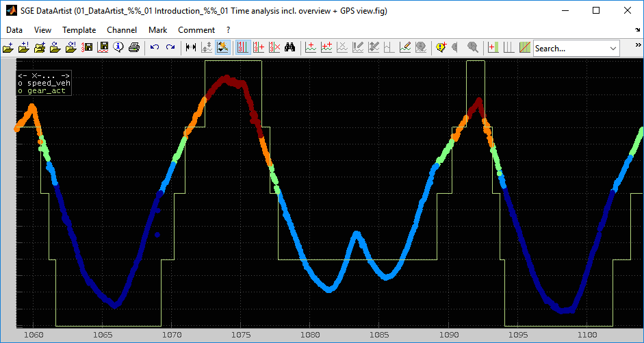Click the grayed search comment magnifier icon

pos(473,47)
